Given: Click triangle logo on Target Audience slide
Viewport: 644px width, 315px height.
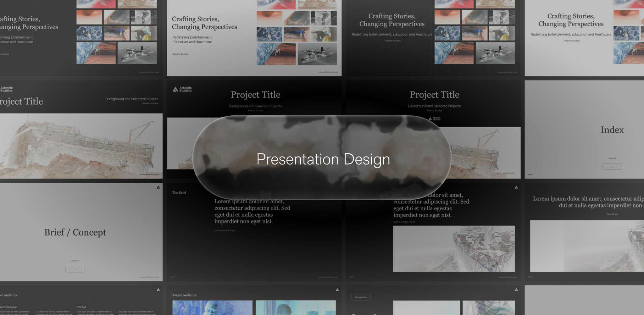Looking at the screenshot, I should [x=337, y=290].
